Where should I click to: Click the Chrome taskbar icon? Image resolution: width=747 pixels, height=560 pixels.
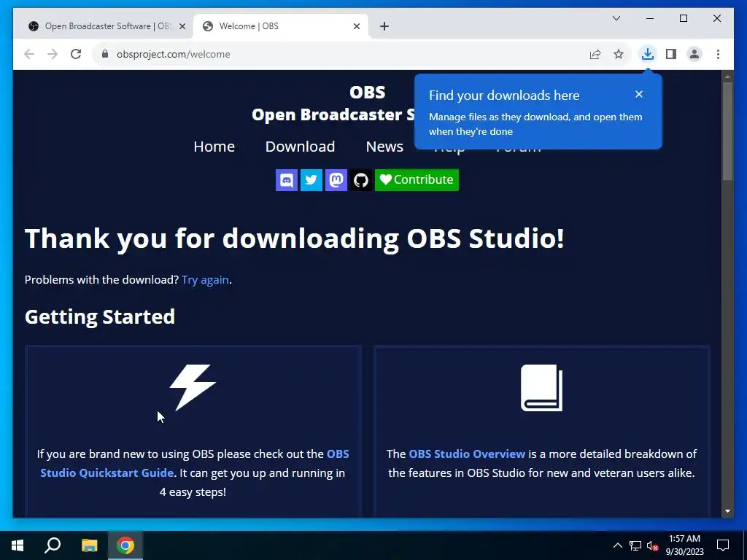(125, 545)
